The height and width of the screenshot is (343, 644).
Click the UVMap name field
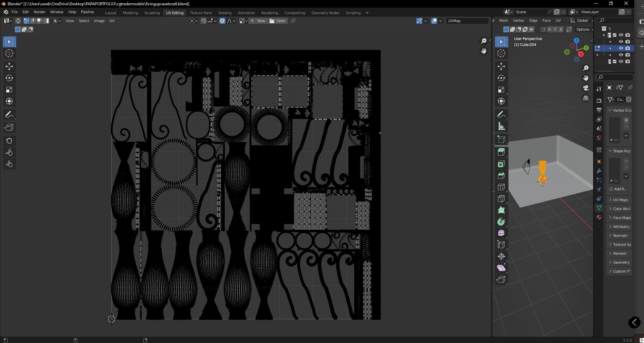click(467, 21)
